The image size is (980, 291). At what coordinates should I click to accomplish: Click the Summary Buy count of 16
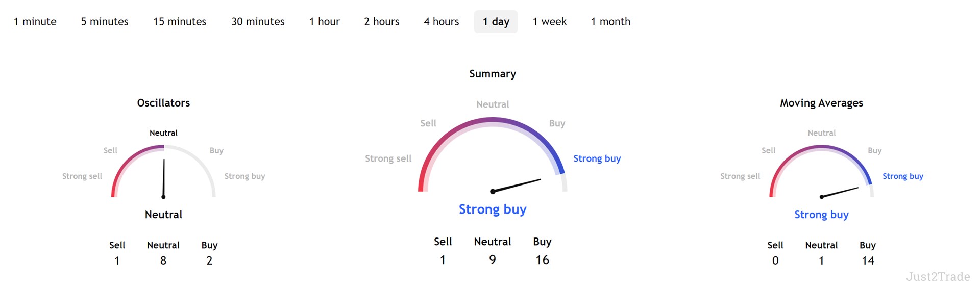(542, 260)
